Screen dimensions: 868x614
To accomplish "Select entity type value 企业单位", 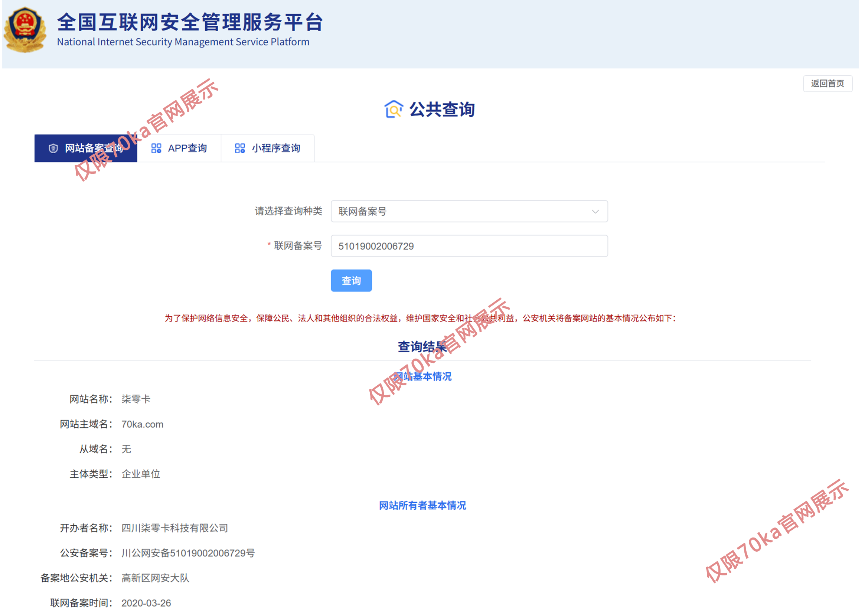I will coord(141,474).
